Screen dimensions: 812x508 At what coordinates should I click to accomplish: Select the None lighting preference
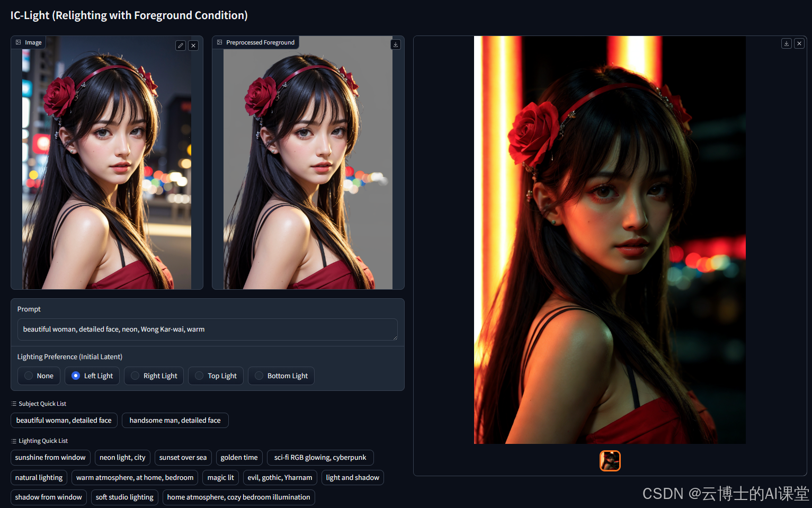coord(38,376)
